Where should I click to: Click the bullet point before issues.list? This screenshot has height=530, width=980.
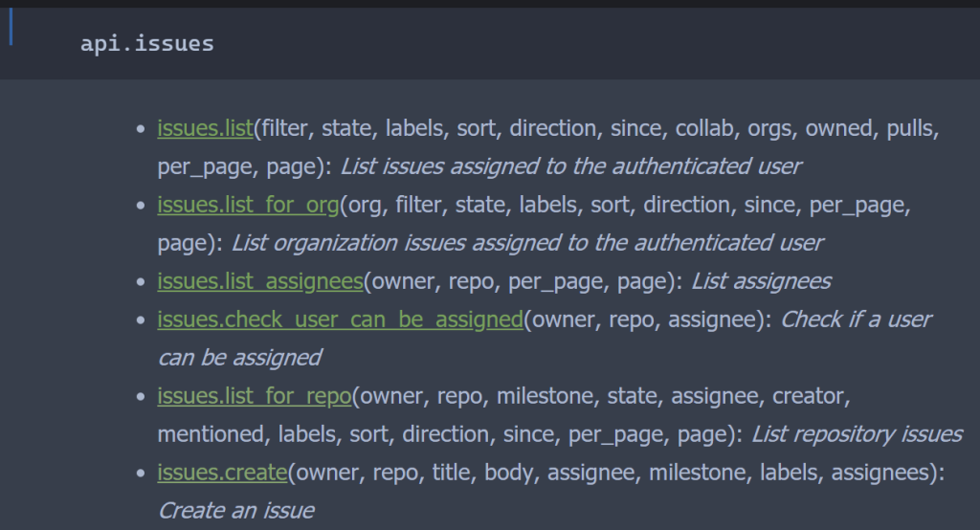140,128
